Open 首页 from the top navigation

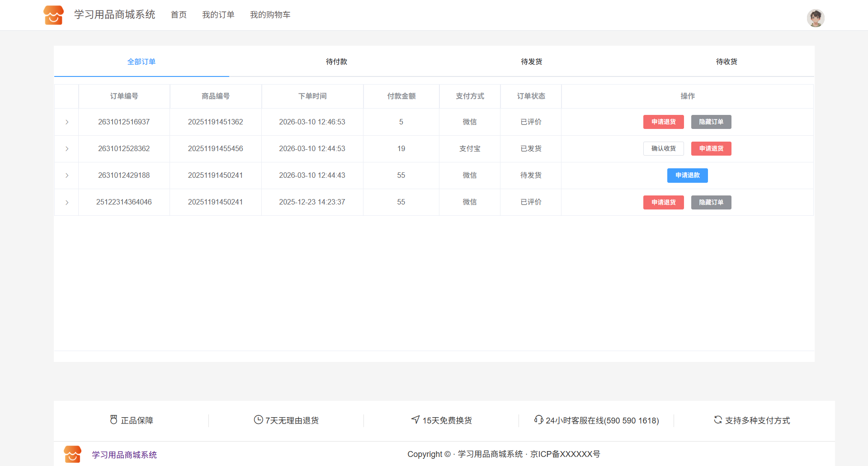click(179, 15)
